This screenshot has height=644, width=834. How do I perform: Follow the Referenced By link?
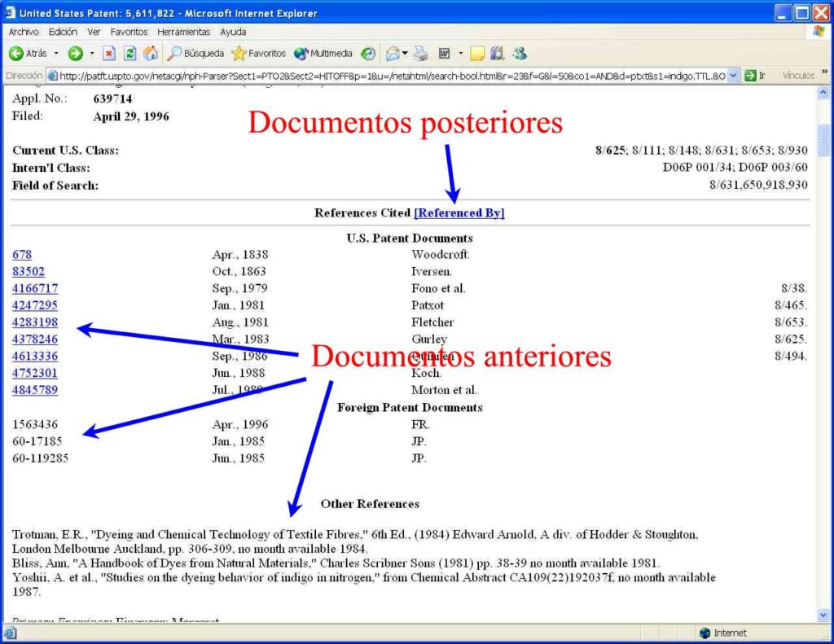[459, 212]
